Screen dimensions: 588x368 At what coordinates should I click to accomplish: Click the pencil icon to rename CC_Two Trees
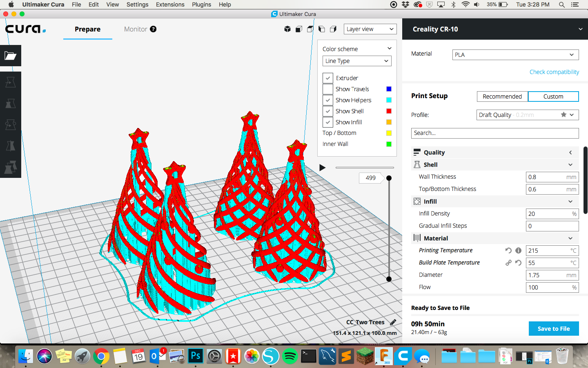(x=393, y=322)
